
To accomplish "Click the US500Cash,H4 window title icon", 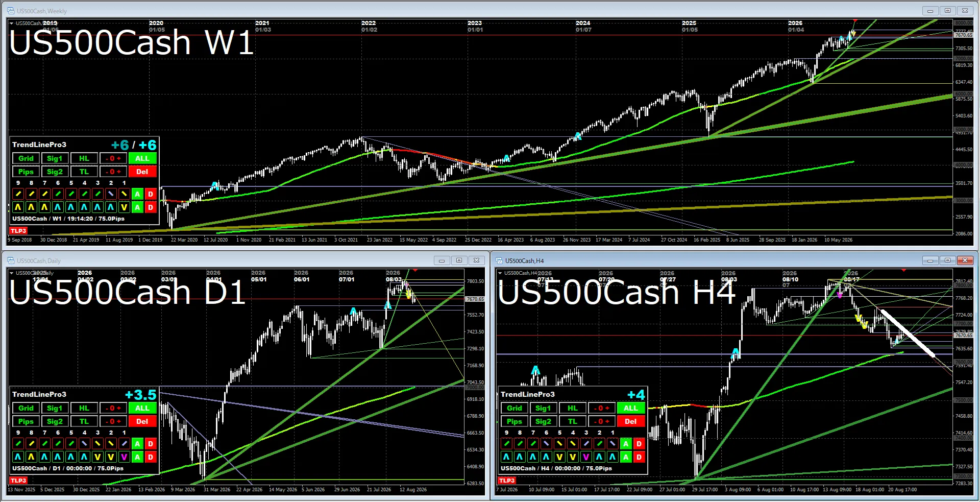I will pyautogui.click(x=499, y=260).
